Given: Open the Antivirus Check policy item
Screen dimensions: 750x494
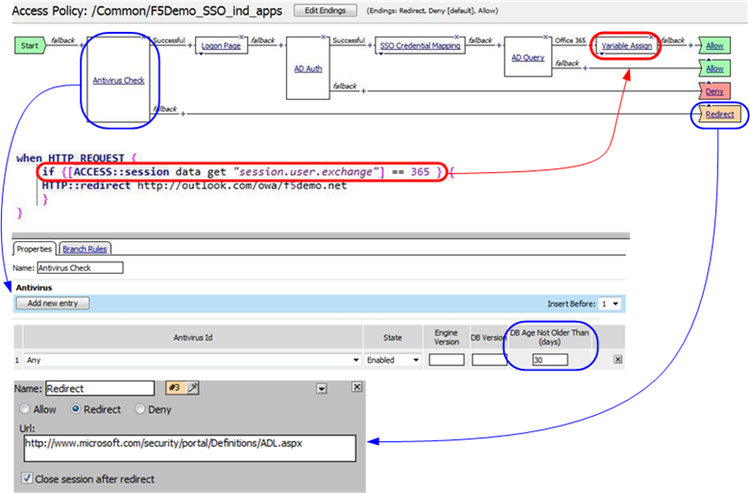Looking at the screenshot, I should [x=119, y=80].
